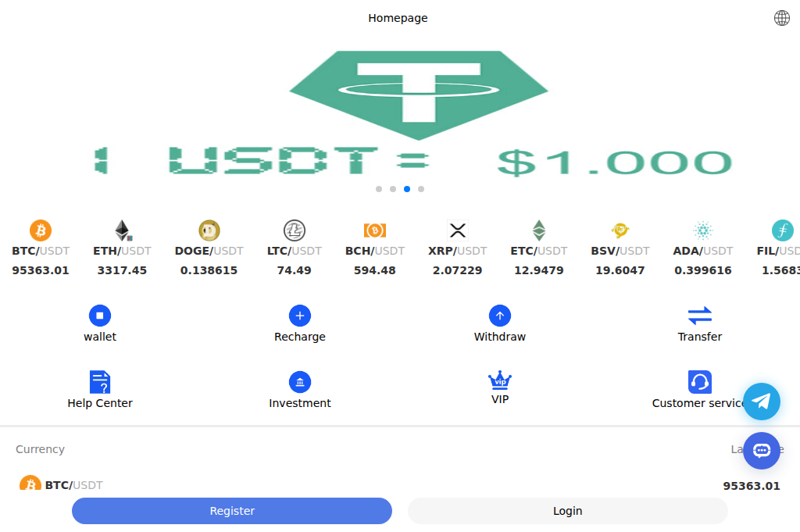Open the wallet icon

[x=99, y=316]
